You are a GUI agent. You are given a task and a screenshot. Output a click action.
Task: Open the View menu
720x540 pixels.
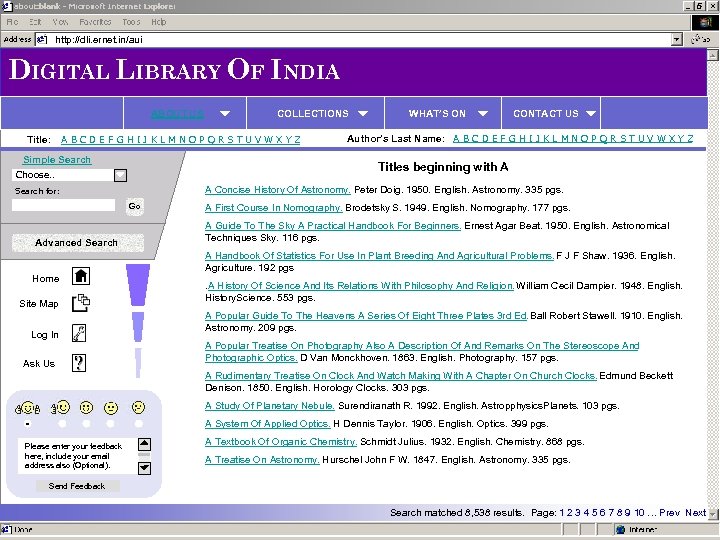pyautogui.click(x=60, y=22)
